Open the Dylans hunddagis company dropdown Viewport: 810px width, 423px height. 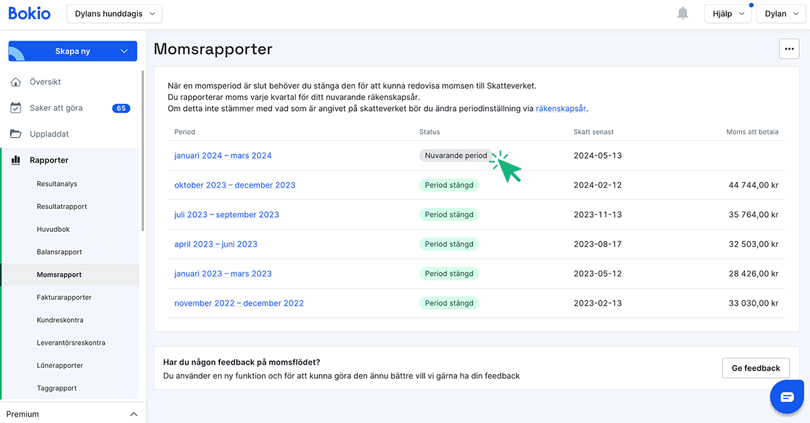click(114, 14)
